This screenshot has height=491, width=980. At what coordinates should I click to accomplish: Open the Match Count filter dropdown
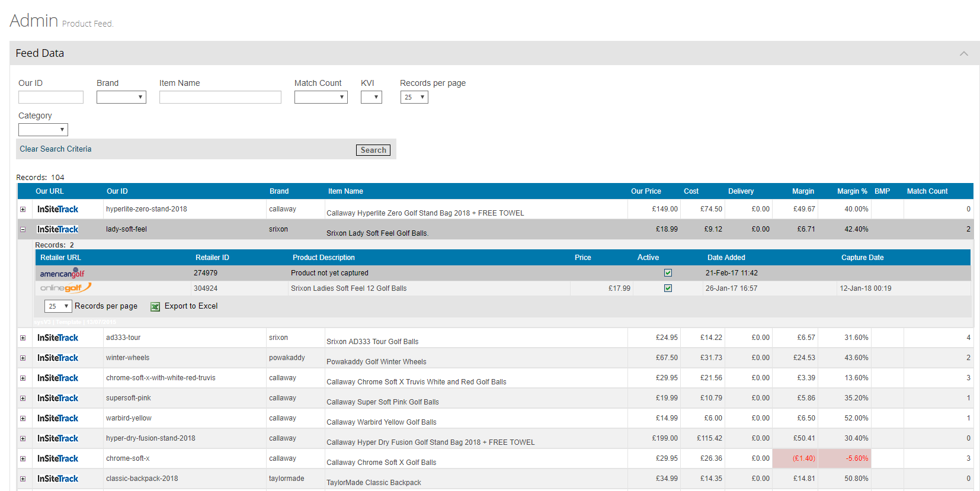click(x=321, y=97)
